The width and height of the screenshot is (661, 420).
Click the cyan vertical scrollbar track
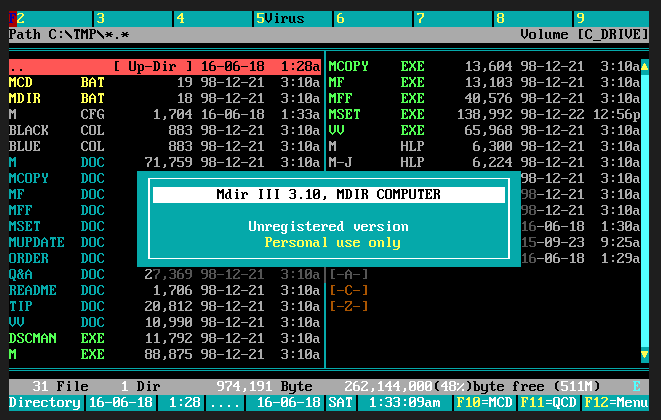645,210
